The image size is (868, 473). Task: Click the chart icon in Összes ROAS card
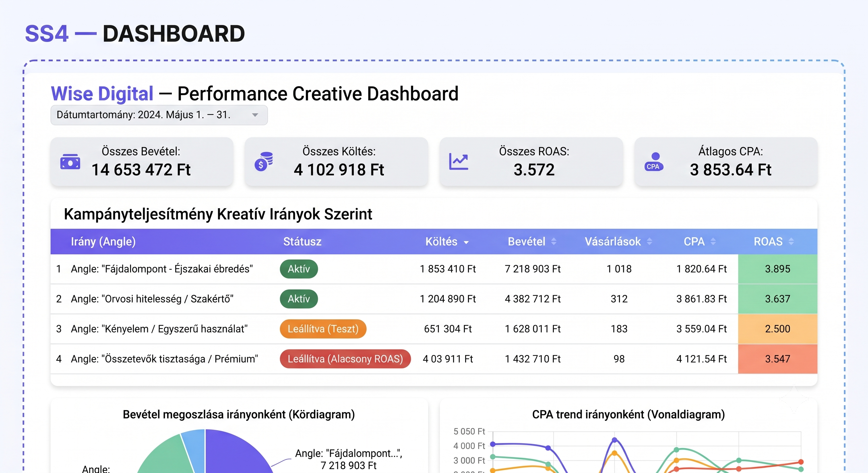[x=459, y=162]
